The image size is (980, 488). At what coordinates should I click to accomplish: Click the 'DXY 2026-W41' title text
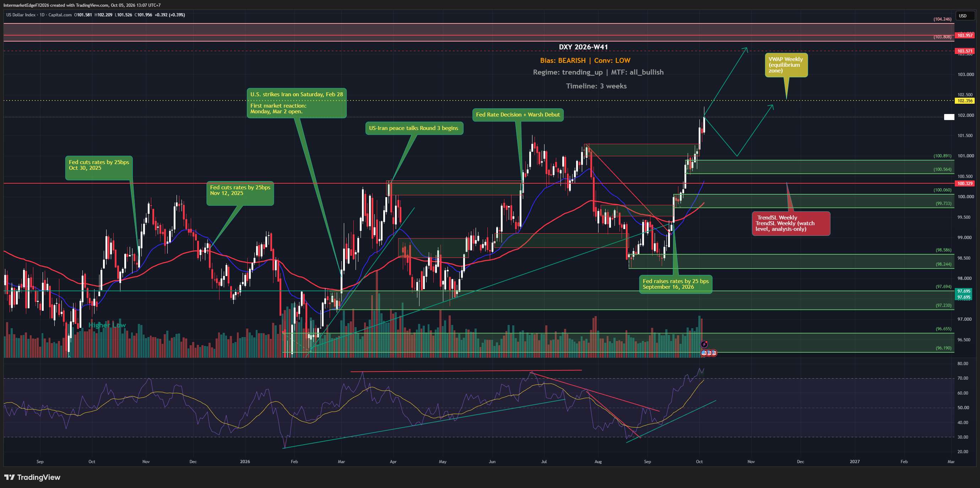click(583, 47)
